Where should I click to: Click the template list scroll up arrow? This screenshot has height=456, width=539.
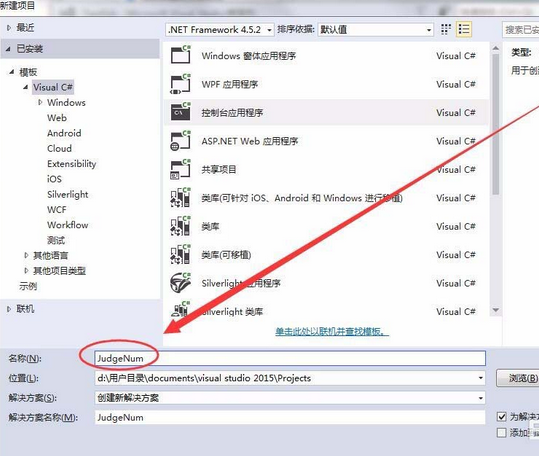tap(496, 48)
